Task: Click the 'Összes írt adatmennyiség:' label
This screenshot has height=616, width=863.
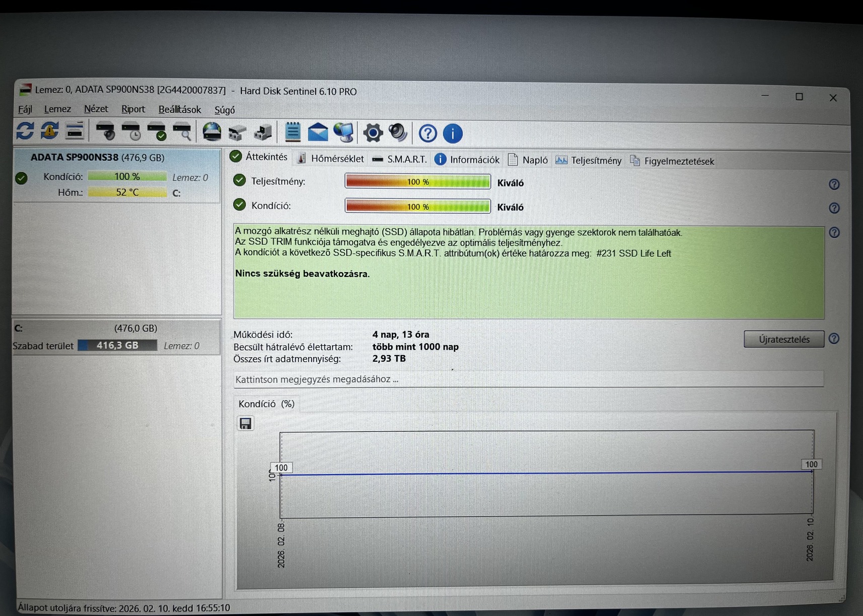Action: pos(287,359)
